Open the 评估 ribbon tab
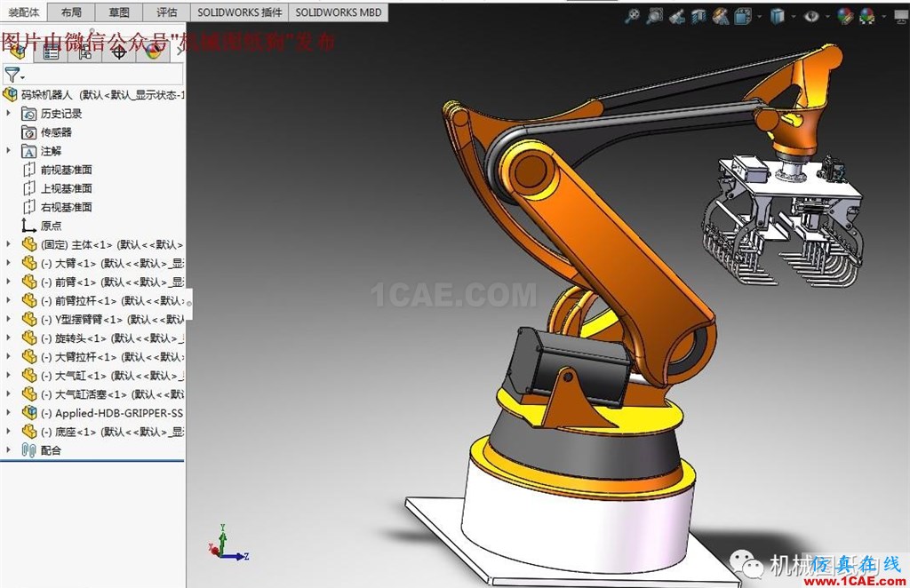Viewport: 910px width, 588px height. 166,12
